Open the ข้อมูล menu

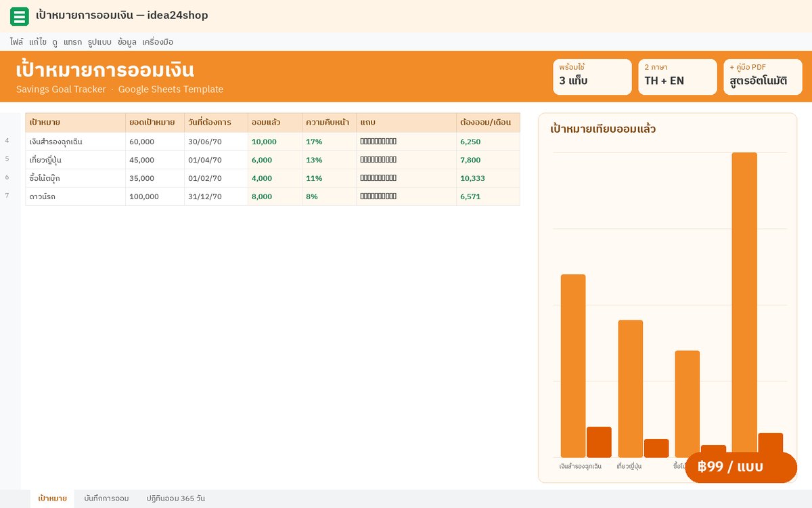[127, 42]
